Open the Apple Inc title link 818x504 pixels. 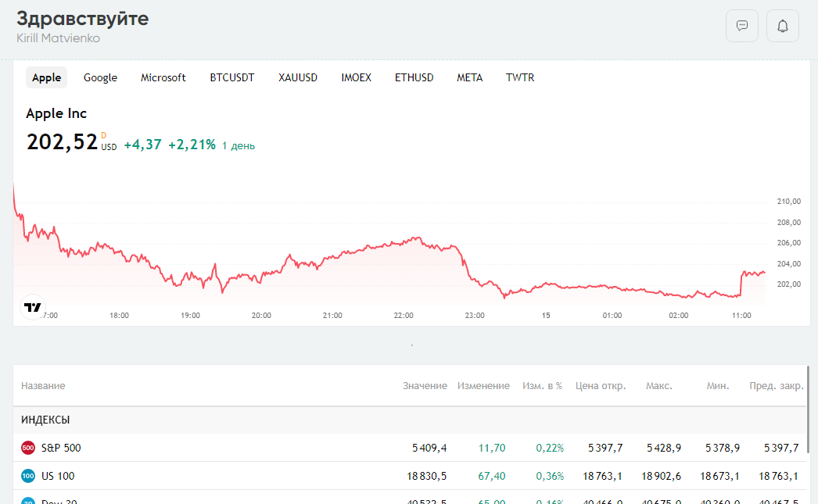click(x=56, y=113)
